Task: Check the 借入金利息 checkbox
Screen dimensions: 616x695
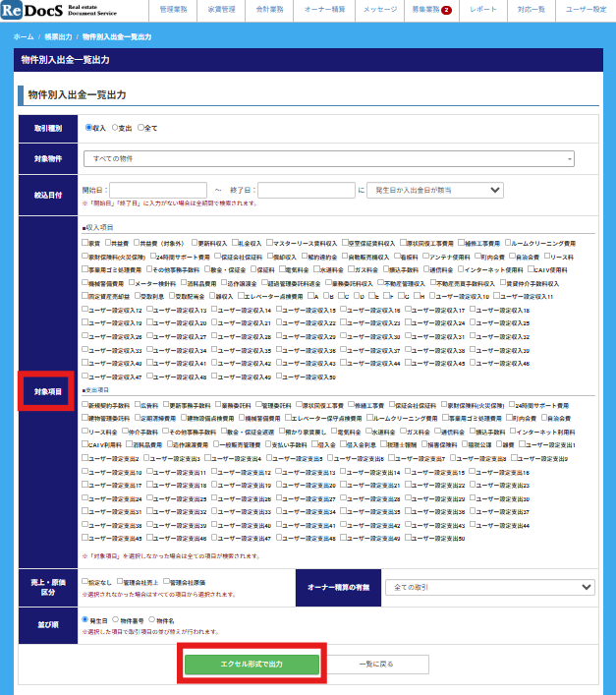Action: pyautogui.click(x=343, y=444)
